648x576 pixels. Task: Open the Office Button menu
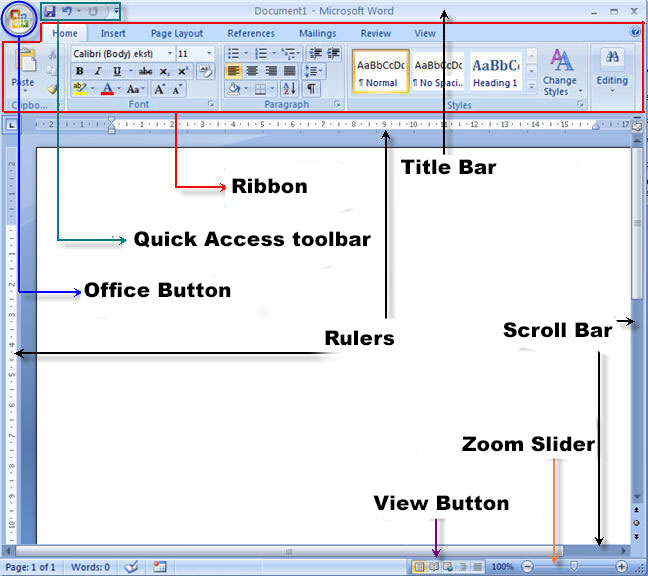[19, 19]
